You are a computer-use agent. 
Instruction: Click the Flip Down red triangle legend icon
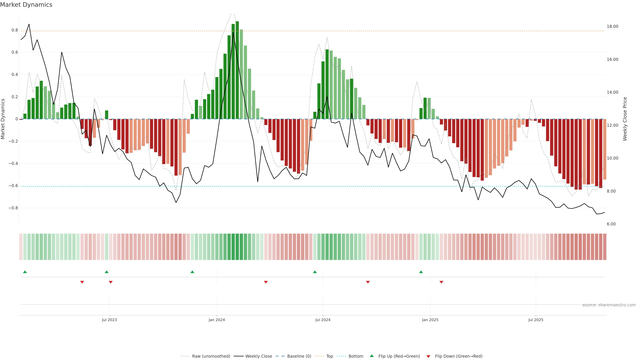[428, 356]
